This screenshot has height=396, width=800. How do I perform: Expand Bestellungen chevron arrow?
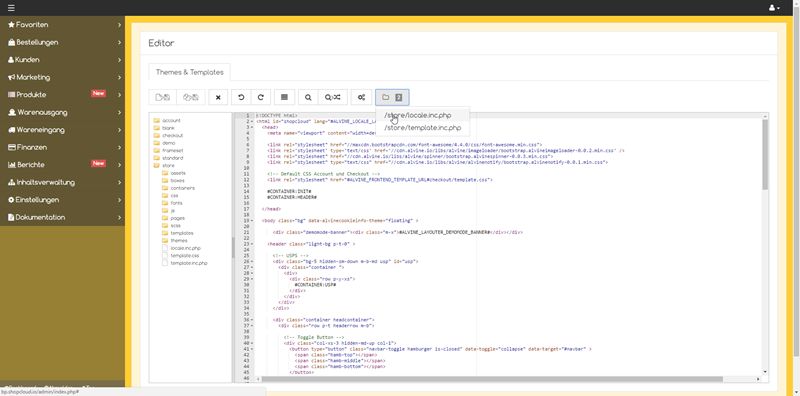[119, 42]
